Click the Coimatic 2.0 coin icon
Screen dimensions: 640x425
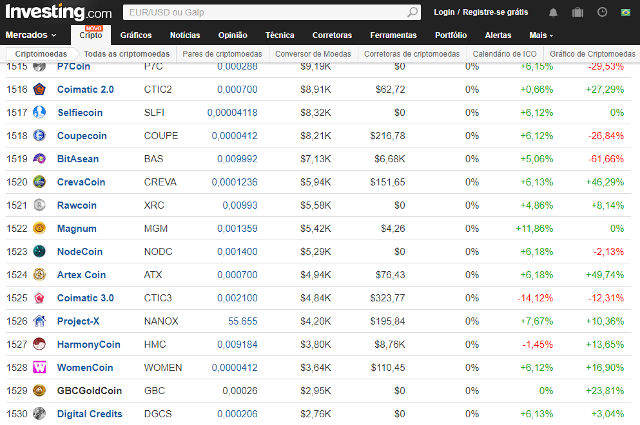click(39, 89)
